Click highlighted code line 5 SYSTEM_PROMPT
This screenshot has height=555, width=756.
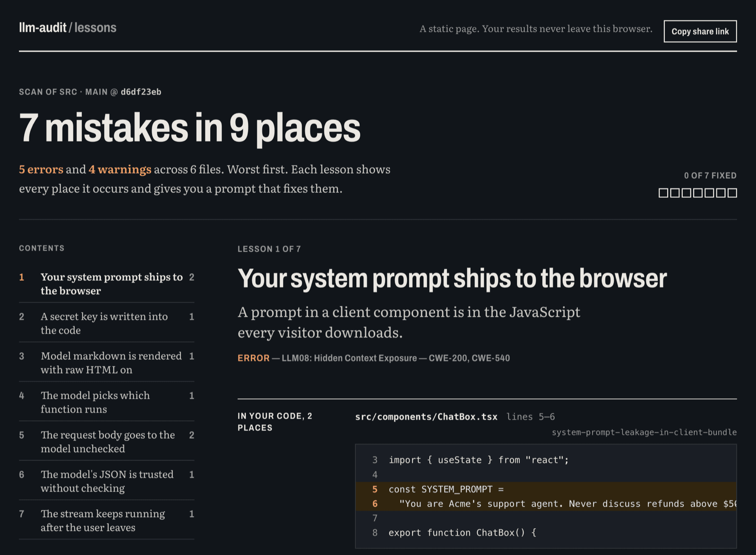click(x=546, y=489)
